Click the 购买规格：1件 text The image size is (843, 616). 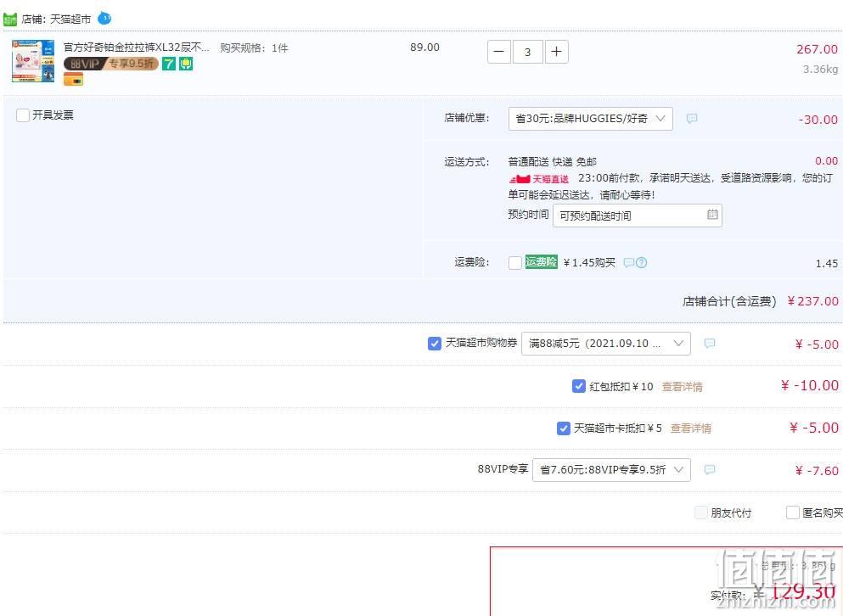(254, 48)
